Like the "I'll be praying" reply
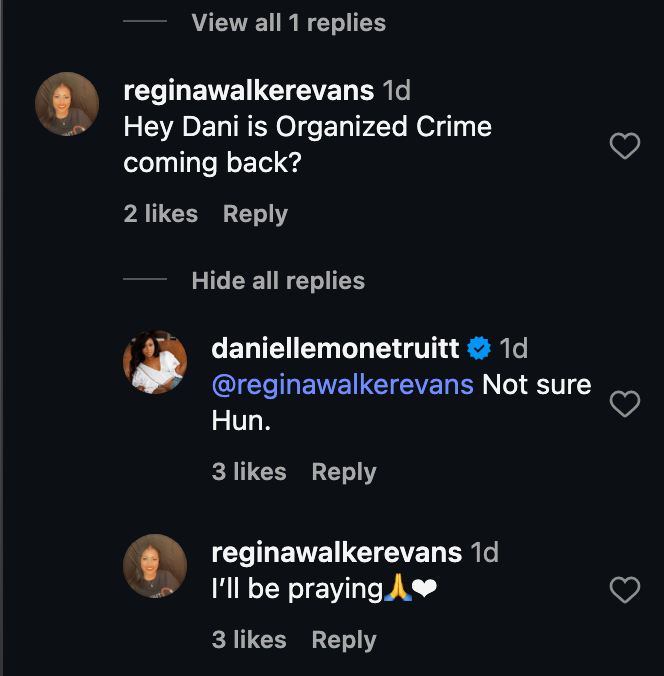Viewport: 664px width, 676px height. (x=625, y=590)
